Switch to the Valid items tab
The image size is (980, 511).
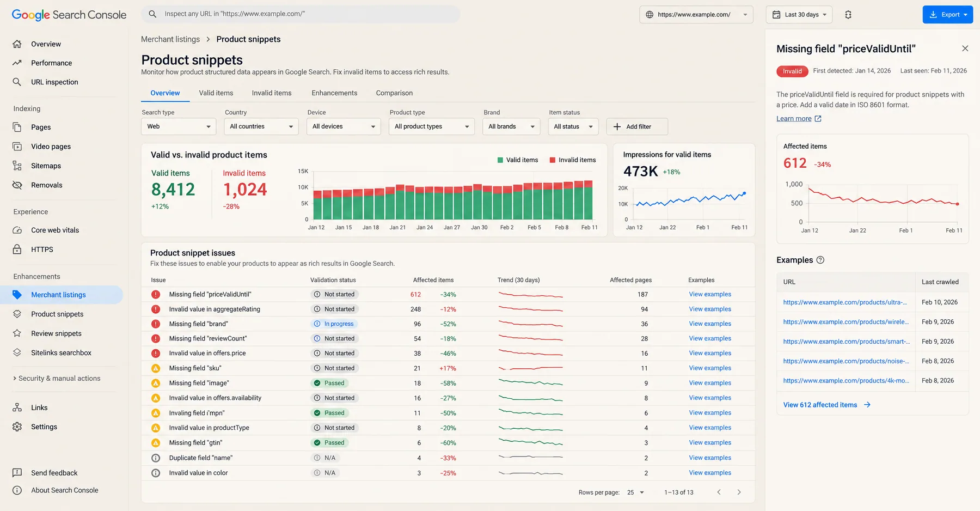[x=216, y=93]
